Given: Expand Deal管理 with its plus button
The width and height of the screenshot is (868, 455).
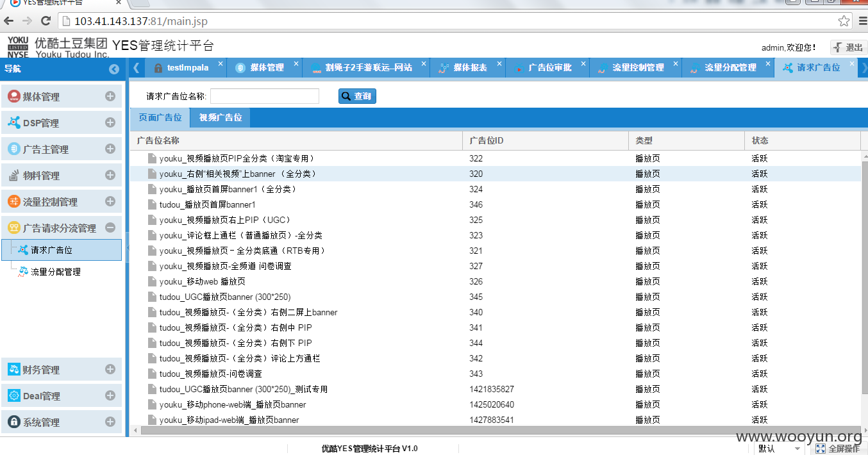Looking at the screenshot, I should (110, 395).
